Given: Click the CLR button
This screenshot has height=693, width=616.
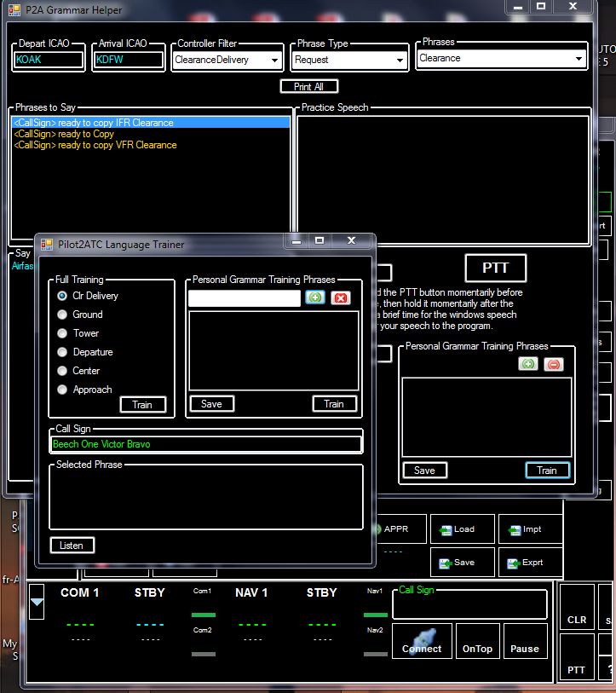Looking at the screenshot, I should coord(577,606).
